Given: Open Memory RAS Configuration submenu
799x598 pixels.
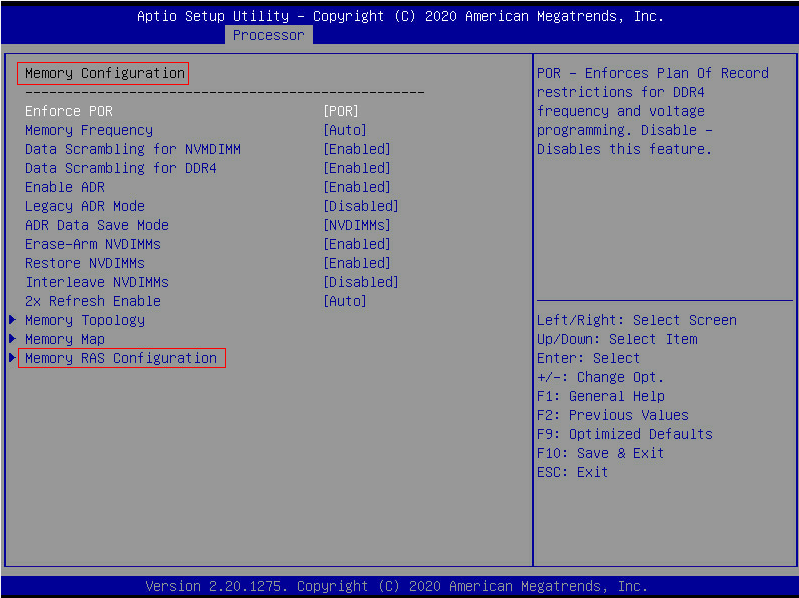Looking at the screenshot, I should click(120, 358).
